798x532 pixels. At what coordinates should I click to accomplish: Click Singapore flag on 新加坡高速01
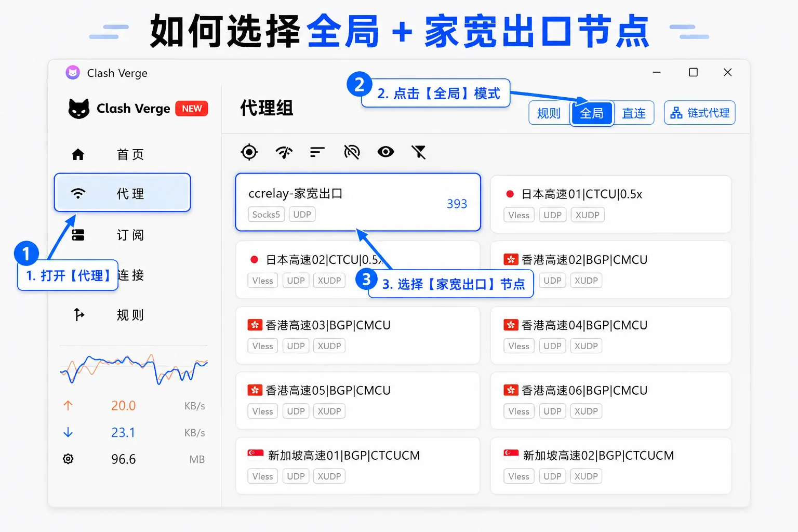click(x=256, y=455)
